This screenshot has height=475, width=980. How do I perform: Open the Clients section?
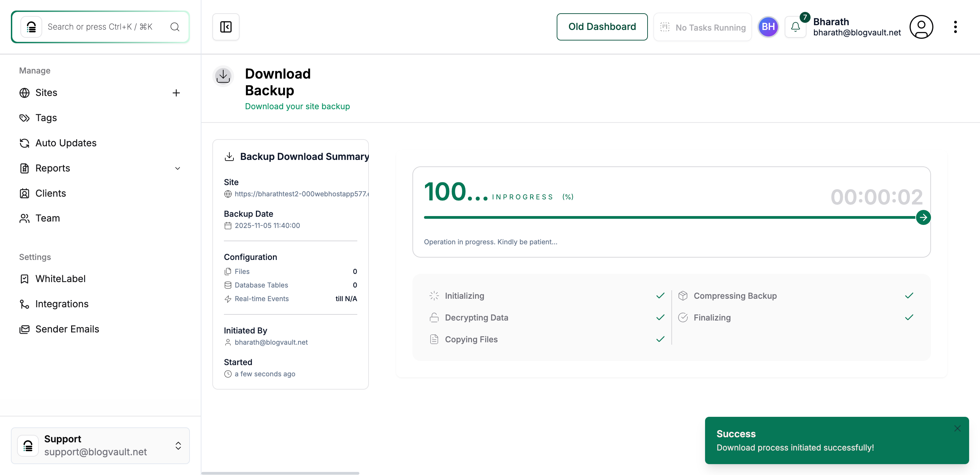pos(51,193)
